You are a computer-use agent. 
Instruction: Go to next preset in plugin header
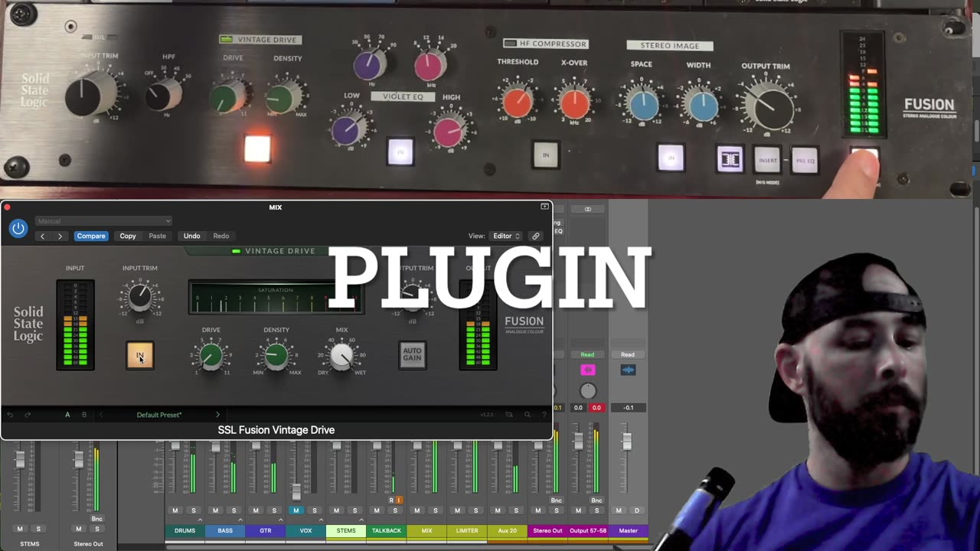[60, 236]
